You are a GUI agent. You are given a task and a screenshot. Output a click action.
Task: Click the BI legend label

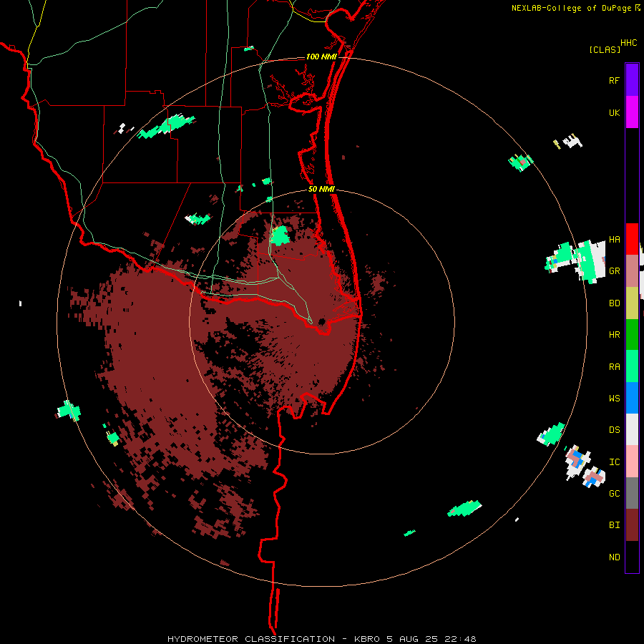(614, 525)
